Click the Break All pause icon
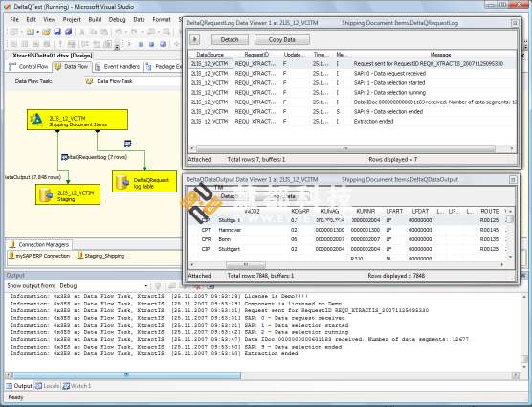Image resolution: width=532 pixels, height=407 pixels. (141, 44)
